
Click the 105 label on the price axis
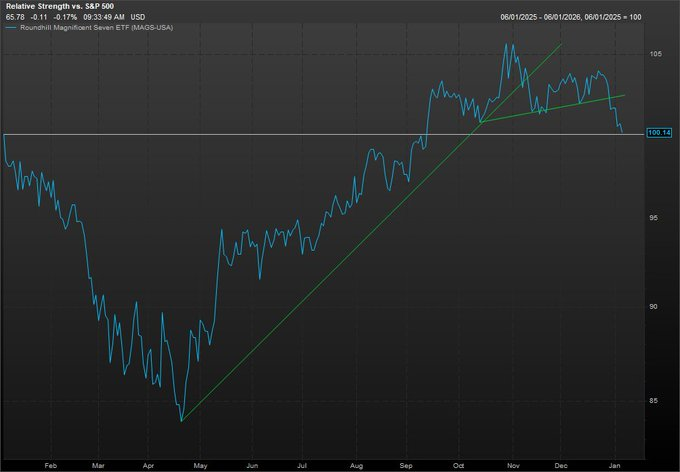pyautogui.click(x=654, y=54)
